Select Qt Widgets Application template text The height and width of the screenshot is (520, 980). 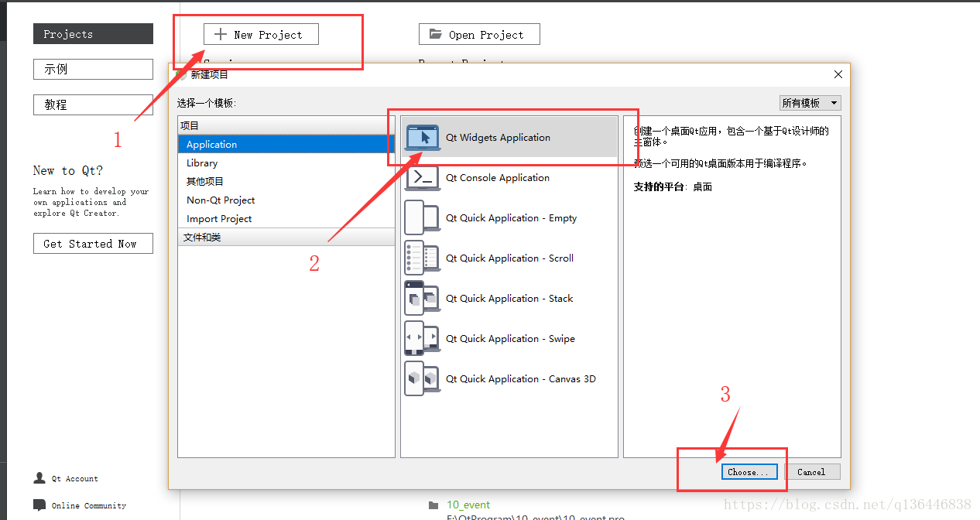click(x=498, y=138)
